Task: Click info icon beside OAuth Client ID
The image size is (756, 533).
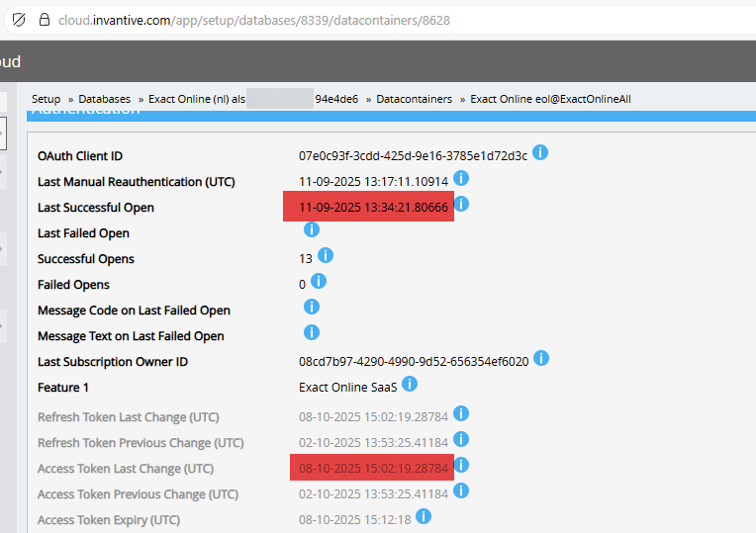Action: [x=540, y=153]
